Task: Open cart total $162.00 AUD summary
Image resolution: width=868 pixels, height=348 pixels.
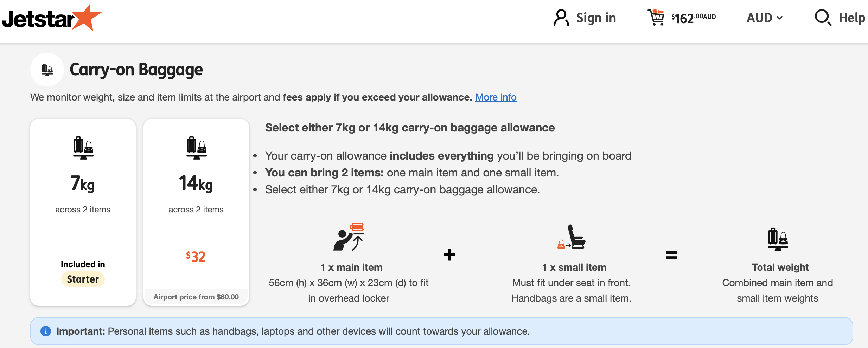Action: [x=693, y=18]
